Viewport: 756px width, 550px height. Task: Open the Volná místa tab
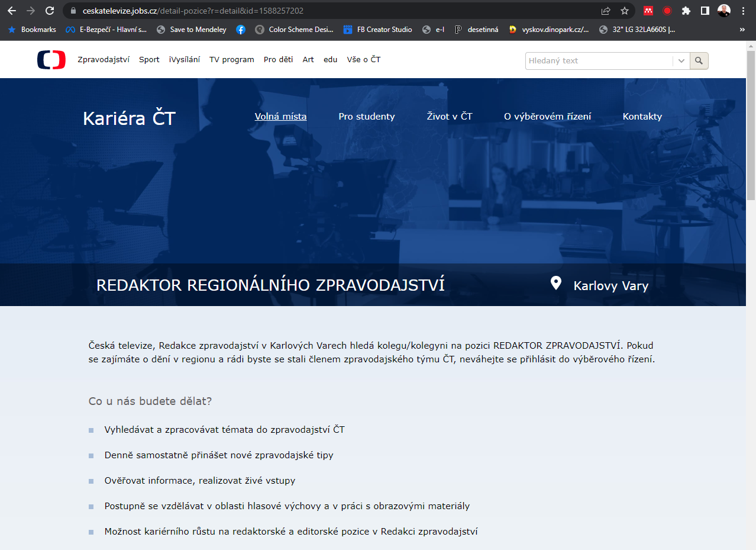click(280, 116)
